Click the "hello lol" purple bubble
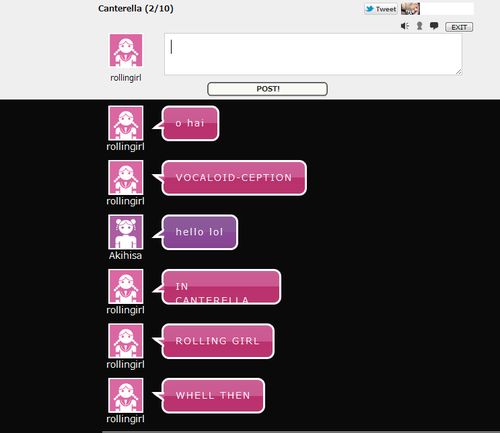500x433 pixels. pyautogui.click(x=199, y=232)
